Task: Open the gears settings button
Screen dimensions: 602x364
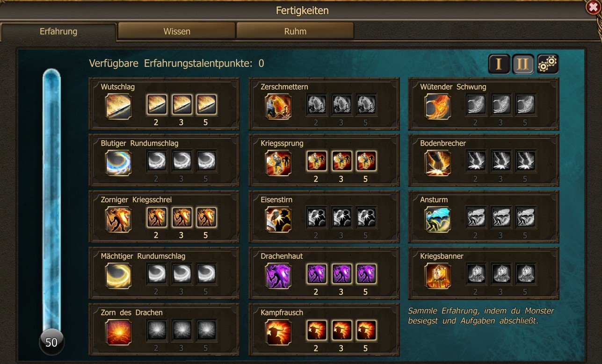Action: (548, 64)
